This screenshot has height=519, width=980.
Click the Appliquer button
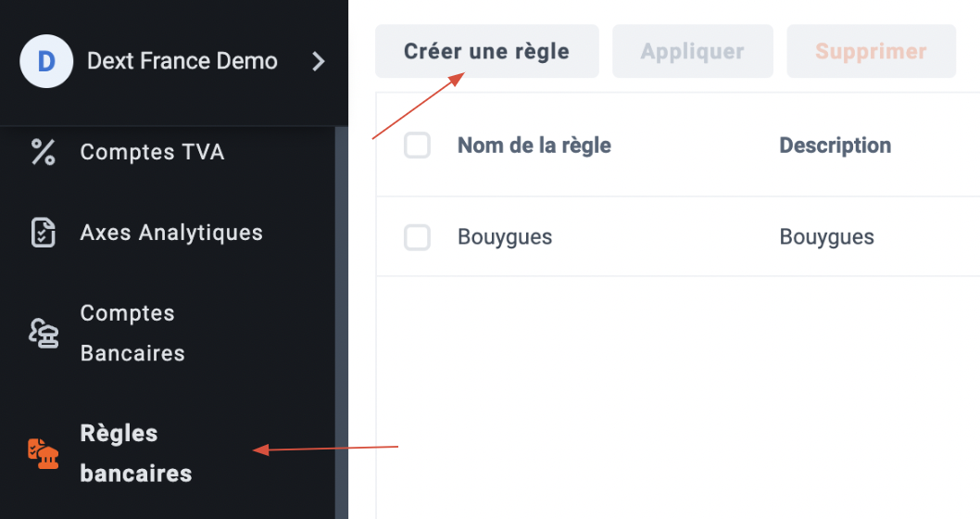point(693,51)
